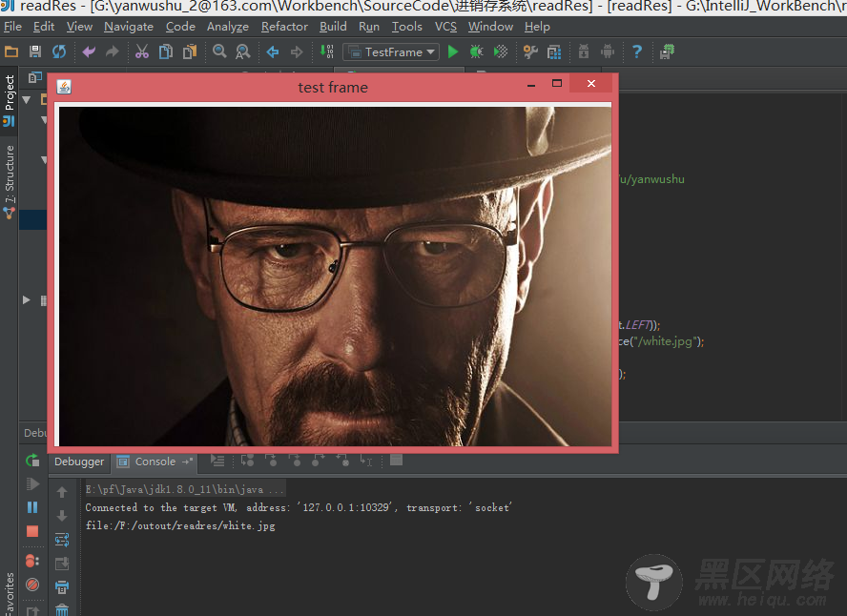Navigate Forward with gray right arrow

[x=297, y=51]
